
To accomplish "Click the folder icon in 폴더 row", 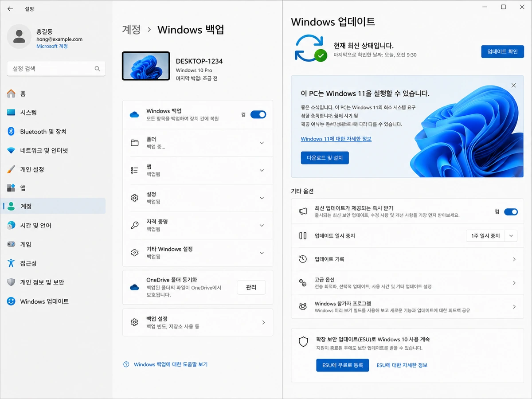I will (135, 143).
